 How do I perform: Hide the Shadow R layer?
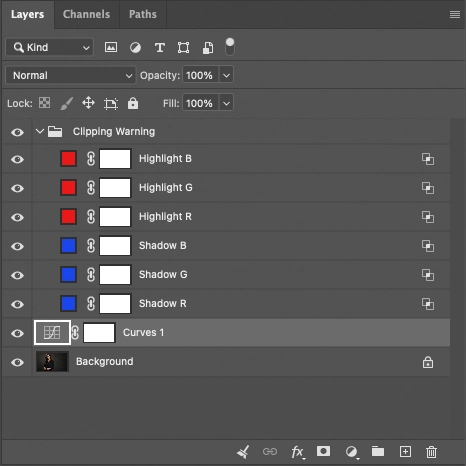tap(17, 304)
